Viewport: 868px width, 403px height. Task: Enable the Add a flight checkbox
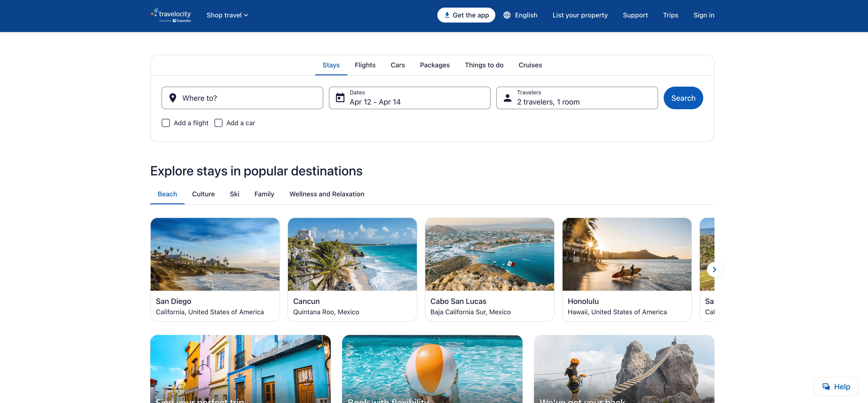tap(166, 123)
